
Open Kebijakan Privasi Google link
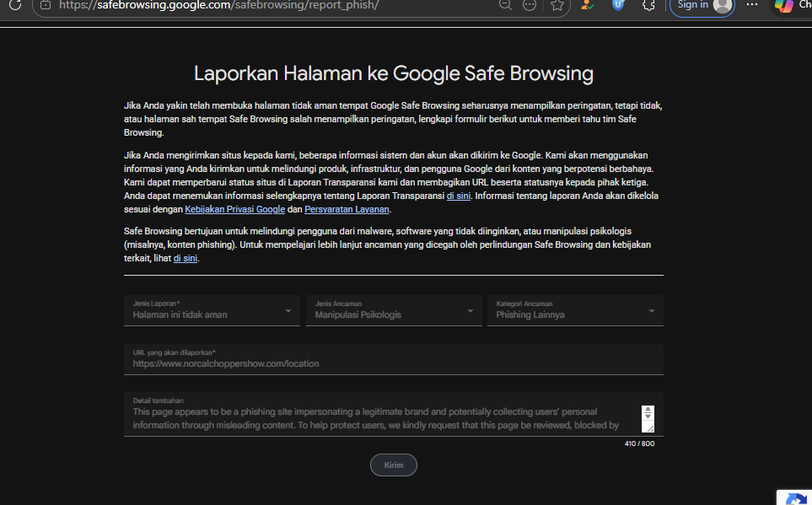pyautogui.click(x=234, y=209)
